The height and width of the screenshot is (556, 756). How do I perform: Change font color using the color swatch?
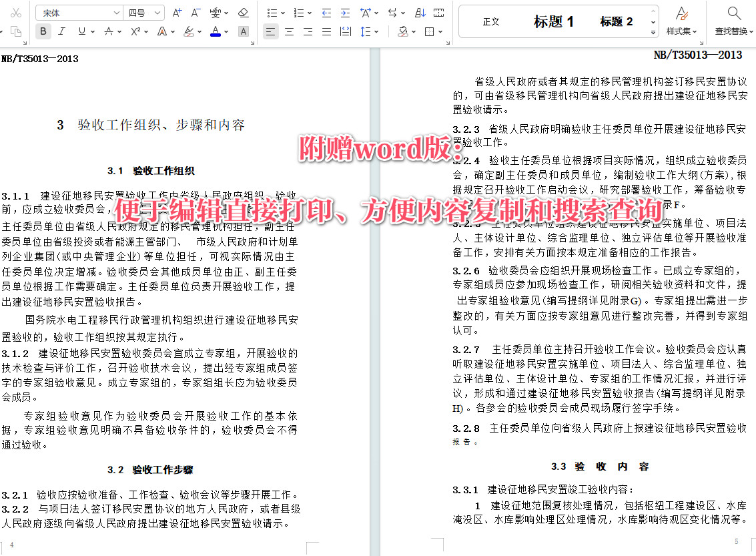pyautogui.click(x=216, y=32)
